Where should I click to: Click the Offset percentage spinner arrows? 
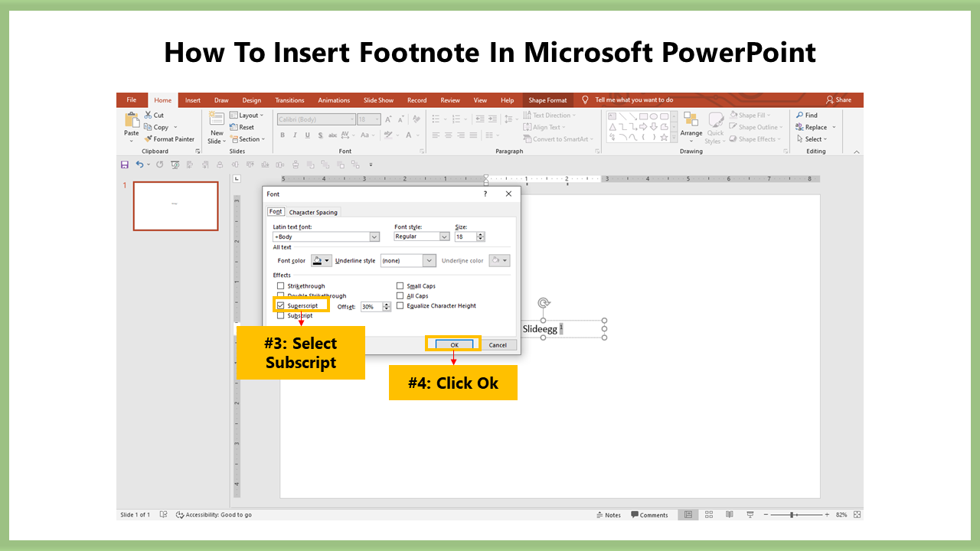click(387, 307)
